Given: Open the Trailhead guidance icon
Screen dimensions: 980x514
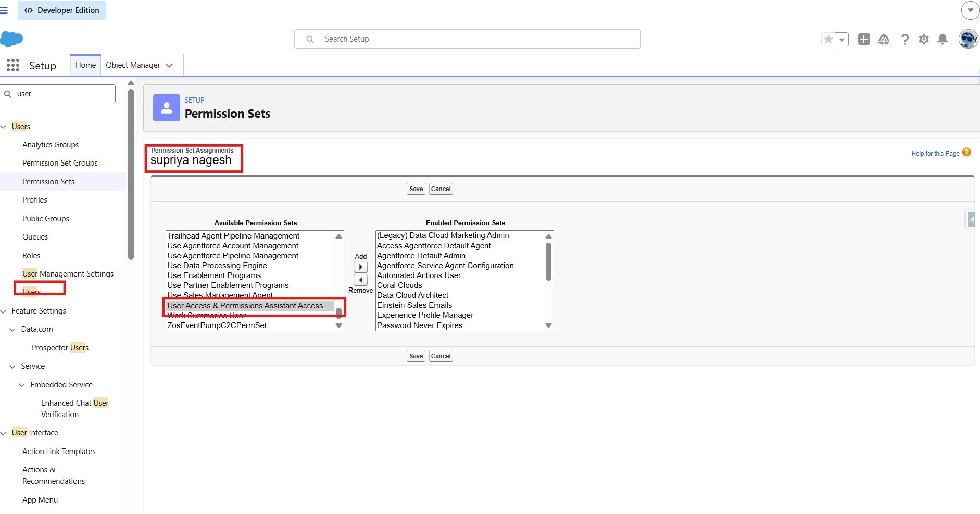Looking at the screenshot, I should [x=884, y=39].
